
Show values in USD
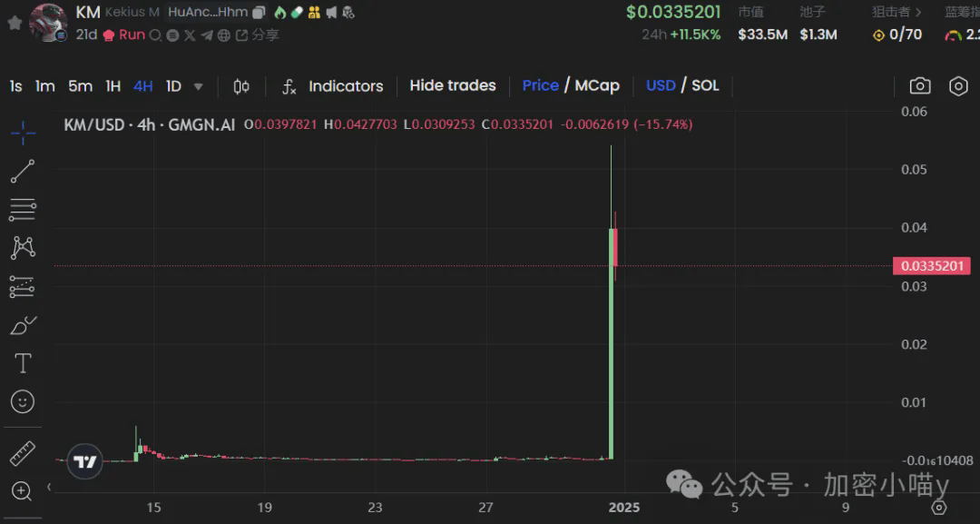coord(661,85)
